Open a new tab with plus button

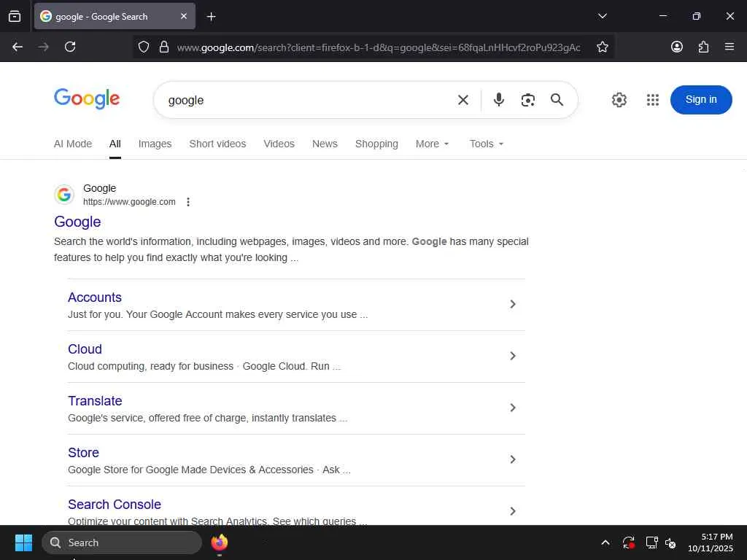pos(211,17)
